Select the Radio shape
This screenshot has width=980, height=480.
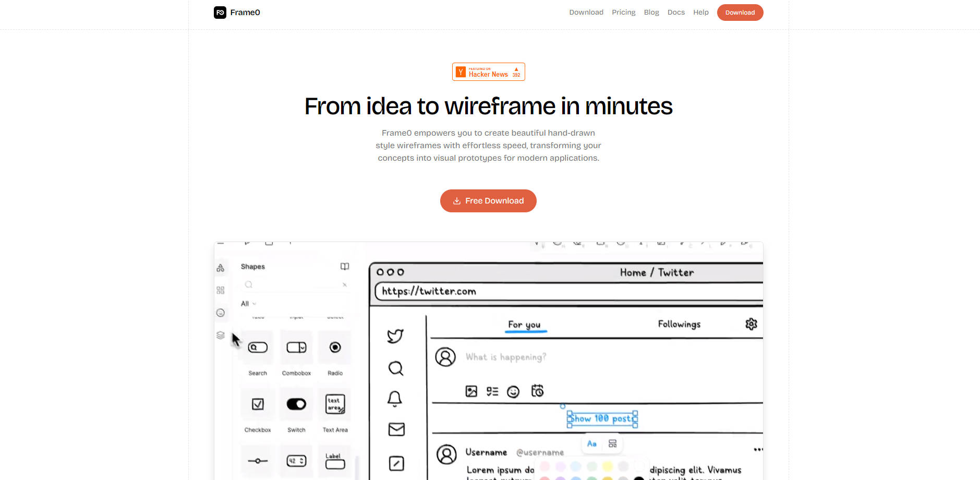tap(335, 347)
